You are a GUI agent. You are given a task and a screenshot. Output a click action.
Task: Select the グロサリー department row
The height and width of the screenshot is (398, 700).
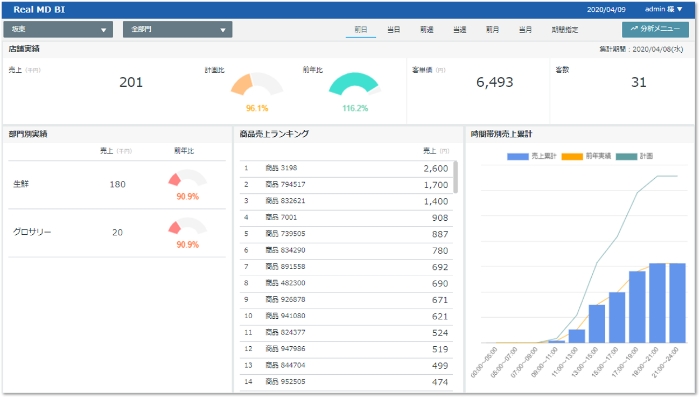coord(117,233)
